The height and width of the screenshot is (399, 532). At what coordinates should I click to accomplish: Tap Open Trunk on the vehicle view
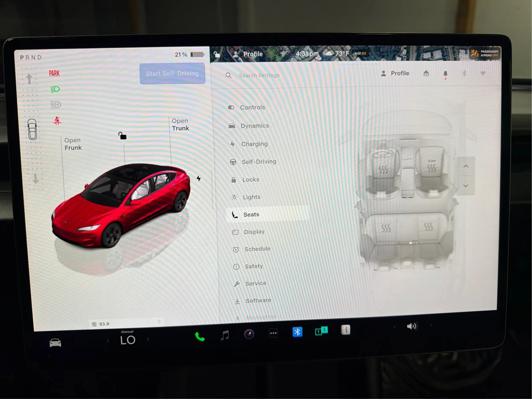180,125
